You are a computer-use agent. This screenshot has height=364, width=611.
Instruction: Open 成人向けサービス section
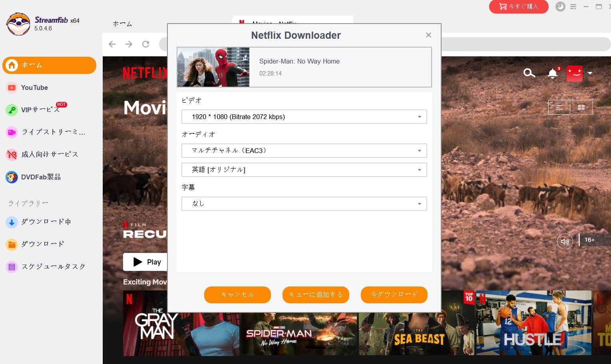pos(49,154)
